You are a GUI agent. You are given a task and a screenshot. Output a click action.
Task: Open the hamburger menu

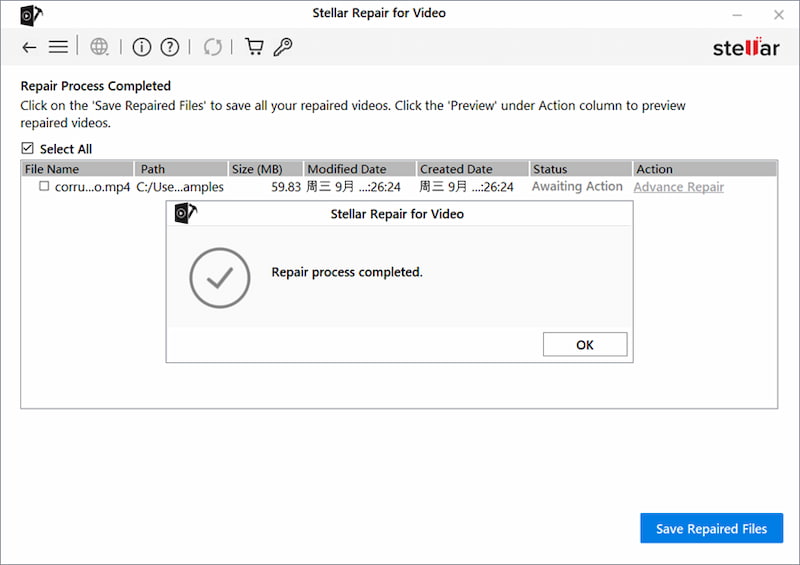58,47
